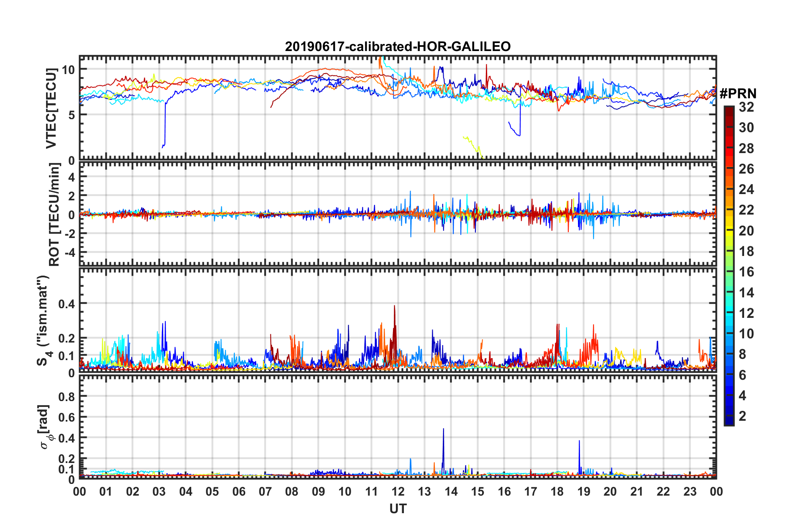Click colorbar tick label 2
This screenshot has height=532, width=796.
742,416
